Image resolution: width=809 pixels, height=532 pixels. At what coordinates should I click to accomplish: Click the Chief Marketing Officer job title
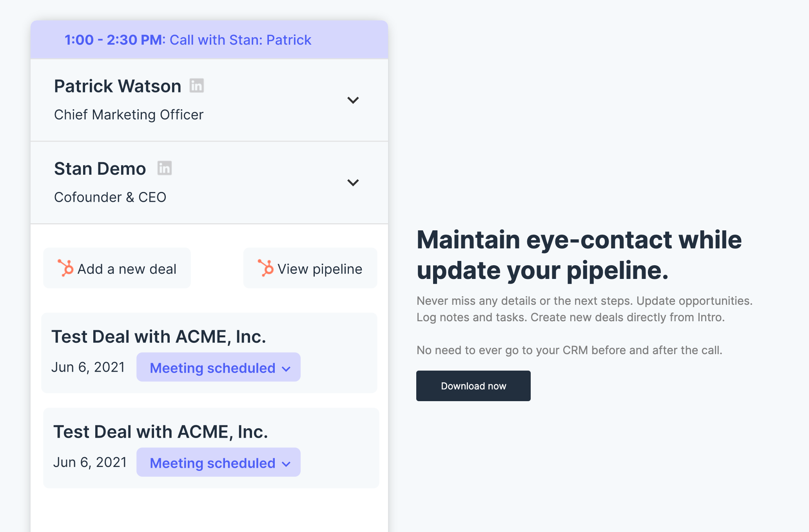pyautogui.click(x=129, y=115)
